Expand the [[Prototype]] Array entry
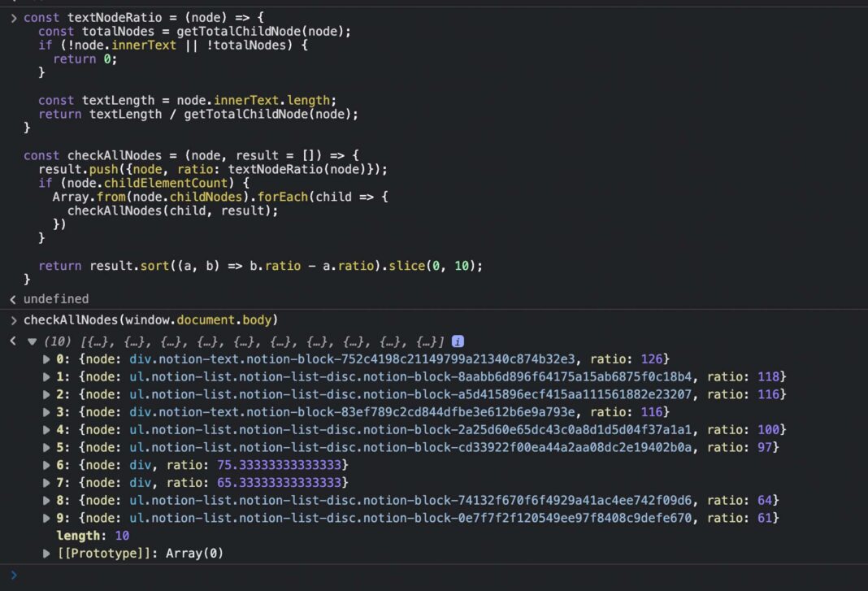Image resolution: width=868 pixels, height=591 pixels. click(x=46, y=553)
